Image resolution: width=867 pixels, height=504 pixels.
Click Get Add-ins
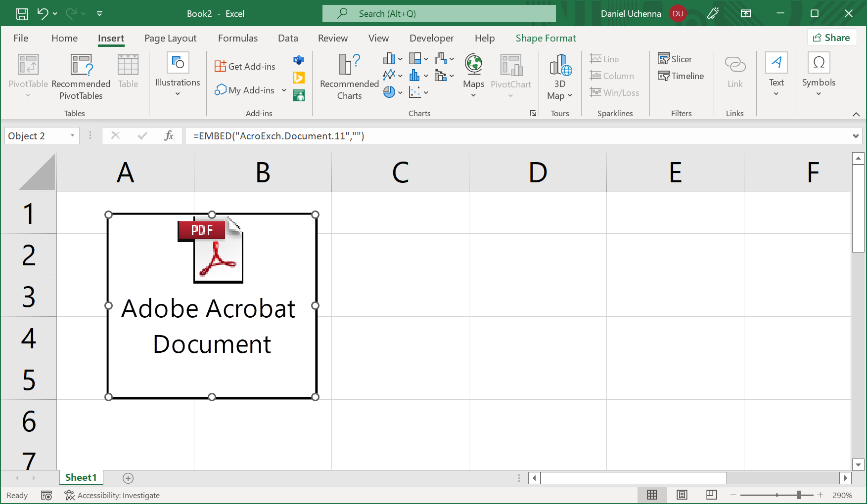click(245, 65)
